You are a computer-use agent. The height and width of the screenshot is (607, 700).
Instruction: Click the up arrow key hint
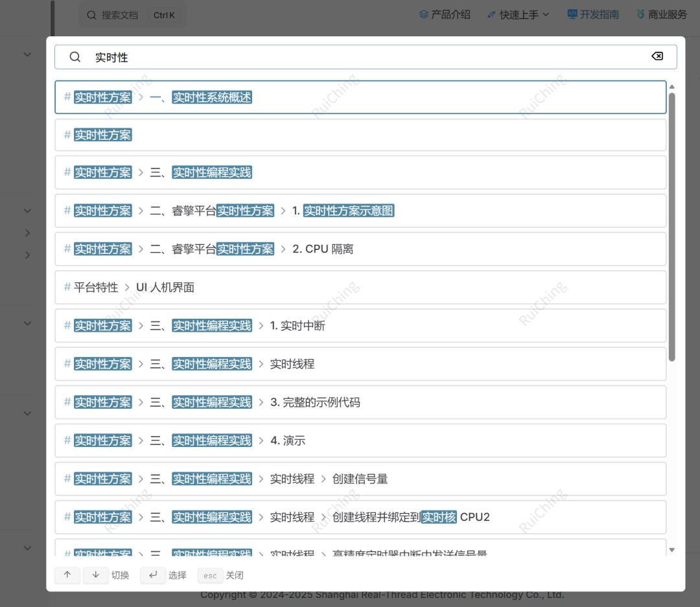(x=67, y=575)
